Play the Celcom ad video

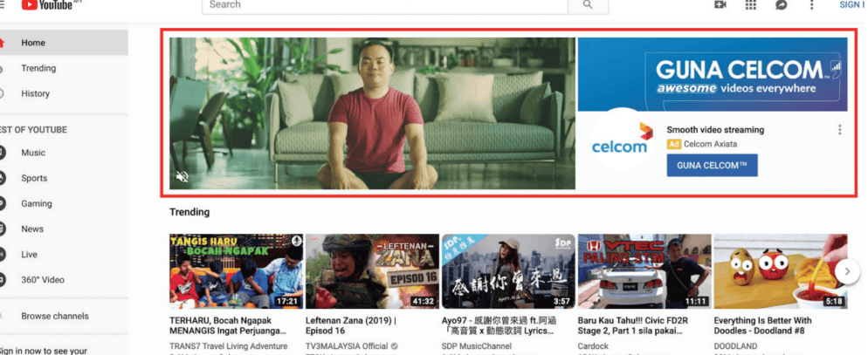coord(373,113)
